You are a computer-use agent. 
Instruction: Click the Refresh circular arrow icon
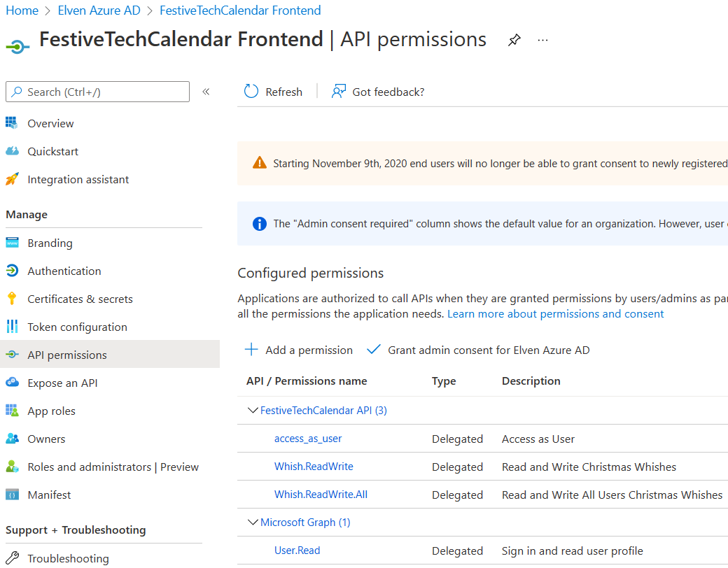click(251, 92)
